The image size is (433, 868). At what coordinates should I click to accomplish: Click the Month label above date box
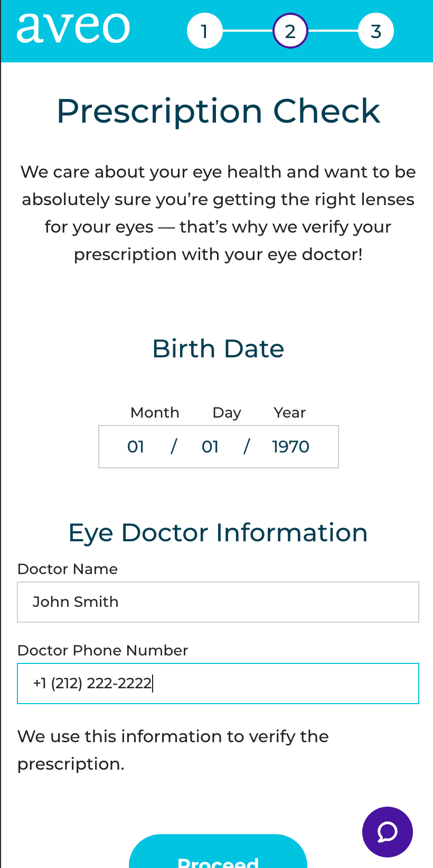coord(155,412)
